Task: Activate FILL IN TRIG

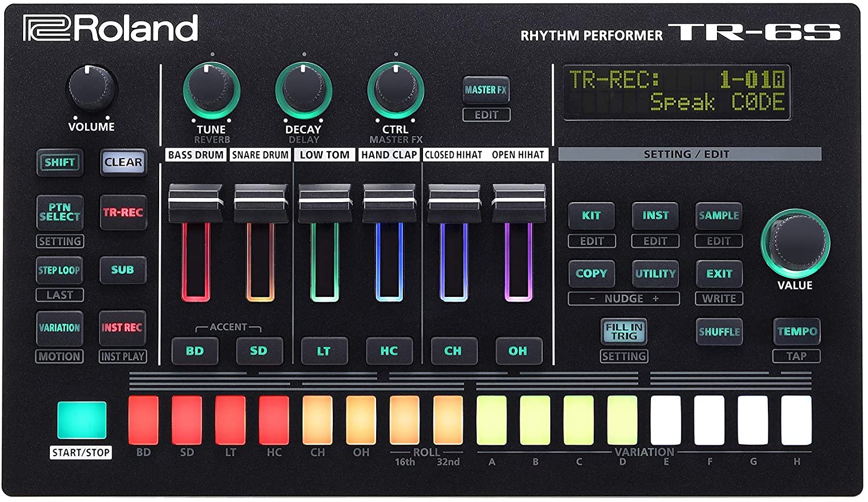Action: tap(624, 331)
